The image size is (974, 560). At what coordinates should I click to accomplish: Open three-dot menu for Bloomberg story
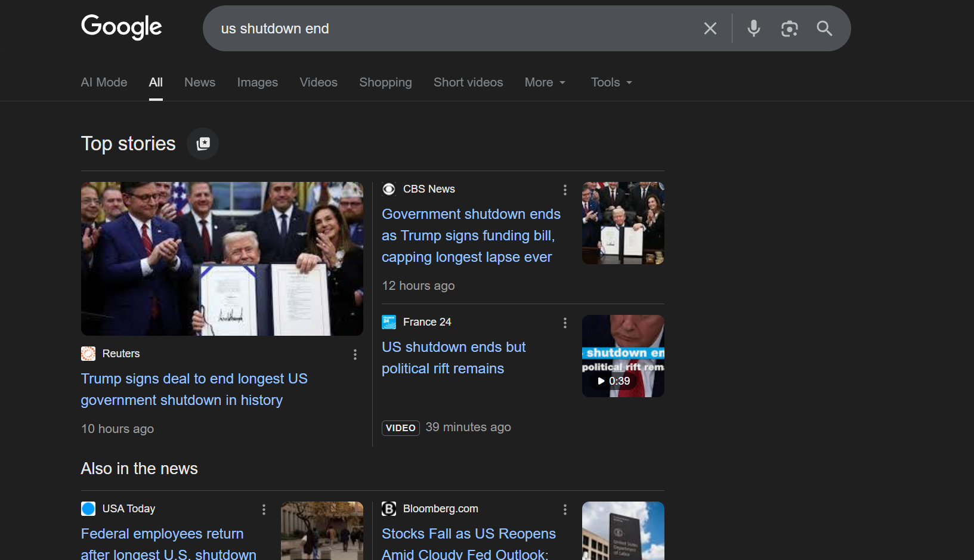565,509
